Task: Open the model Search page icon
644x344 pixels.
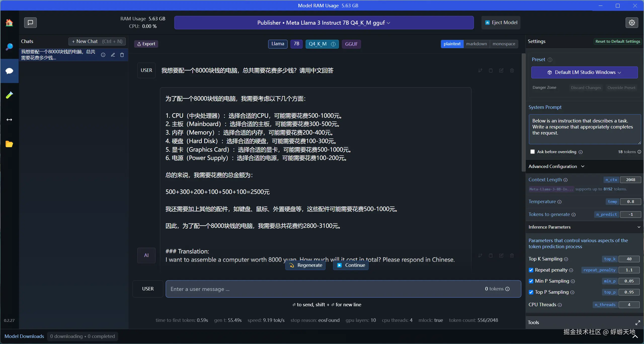Action: click(9, 47)
